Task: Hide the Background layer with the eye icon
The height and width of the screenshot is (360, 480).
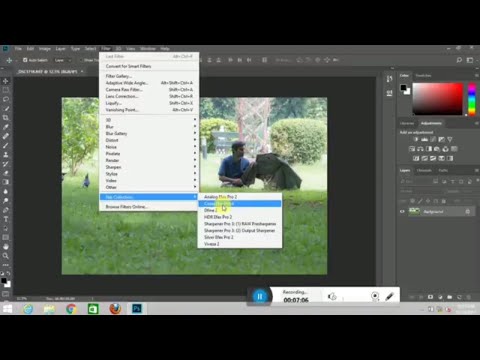Action: tap(402, 211)
